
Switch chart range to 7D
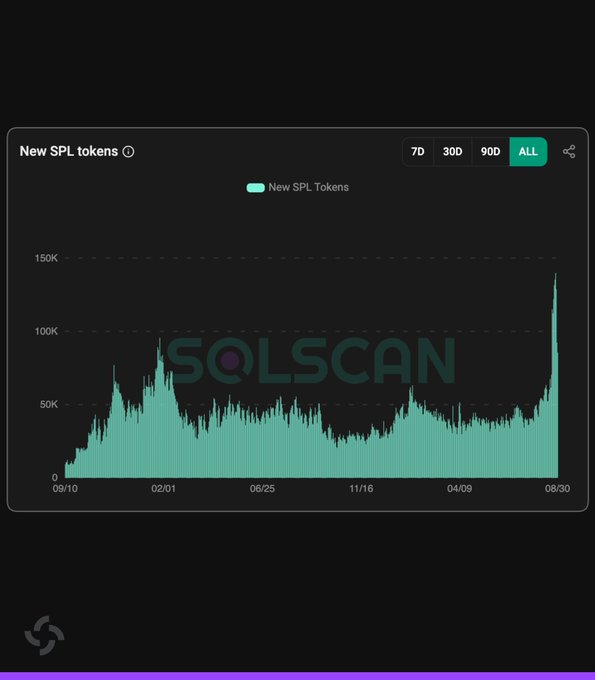pos(418,151)
